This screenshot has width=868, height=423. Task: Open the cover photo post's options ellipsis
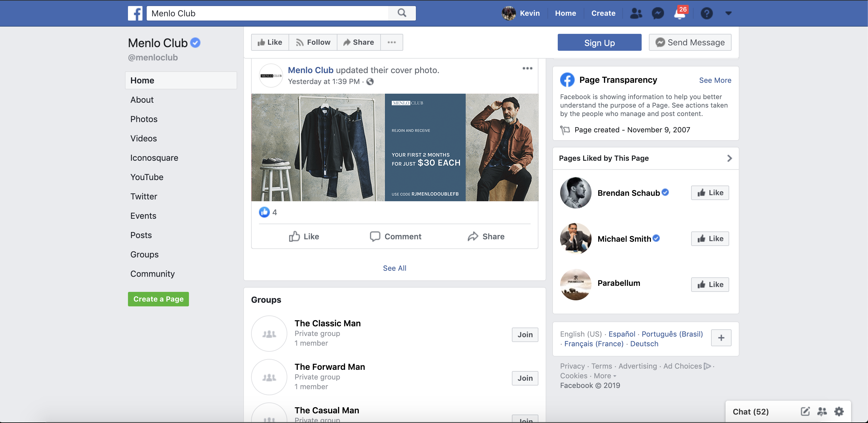click(527, 68)
